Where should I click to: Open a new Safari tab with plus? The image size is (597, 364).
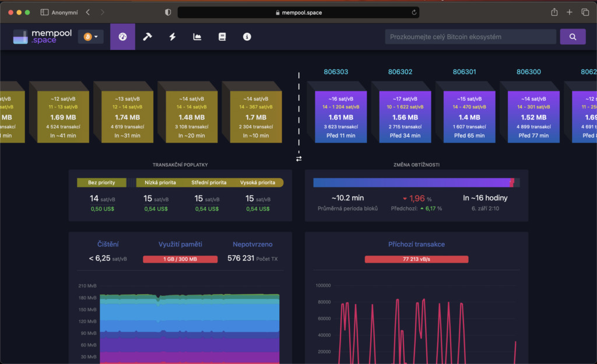570,12
